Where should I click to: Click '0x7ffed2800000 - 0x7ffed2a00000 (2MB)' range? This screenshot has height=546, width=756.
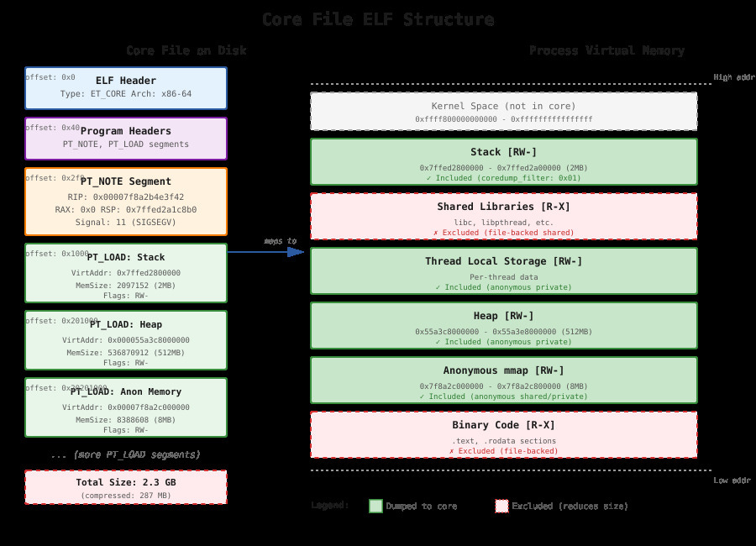504,167
